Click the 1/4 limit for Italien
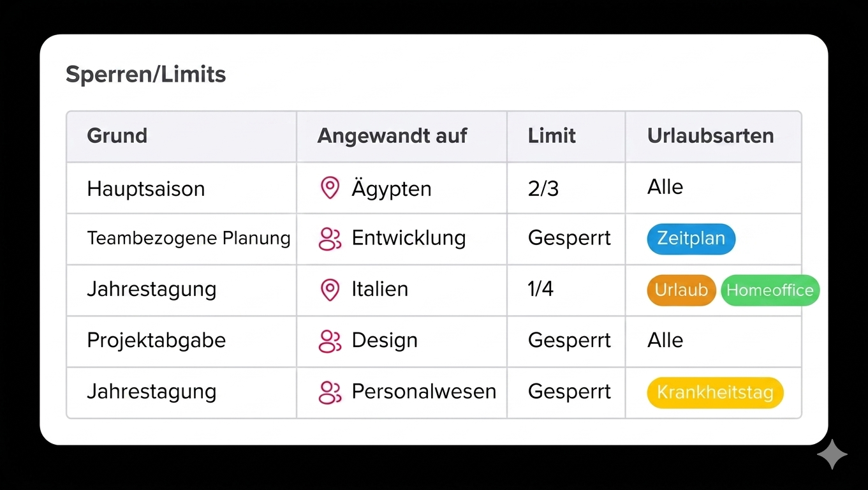The height and width of the screenshot is (490, 868). pos(541,289)
